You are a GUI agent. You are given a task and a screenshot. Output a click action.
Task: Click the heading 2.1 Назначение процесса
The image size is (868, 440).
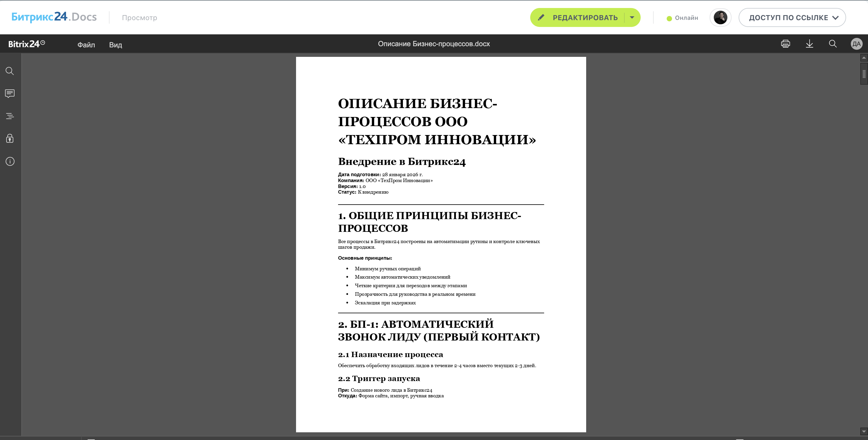[x=390, y=354]
